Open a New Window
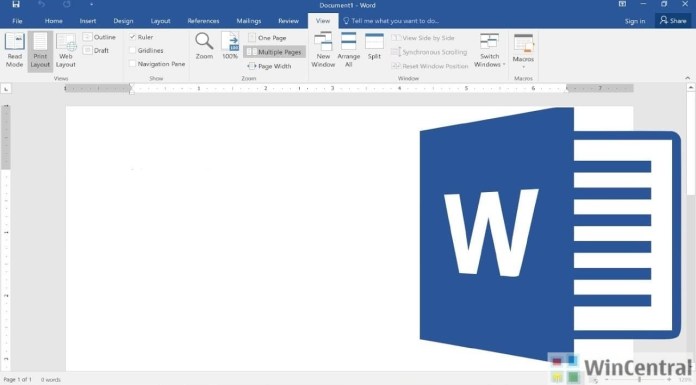696x385 pixels. click(x=323, y=50)
